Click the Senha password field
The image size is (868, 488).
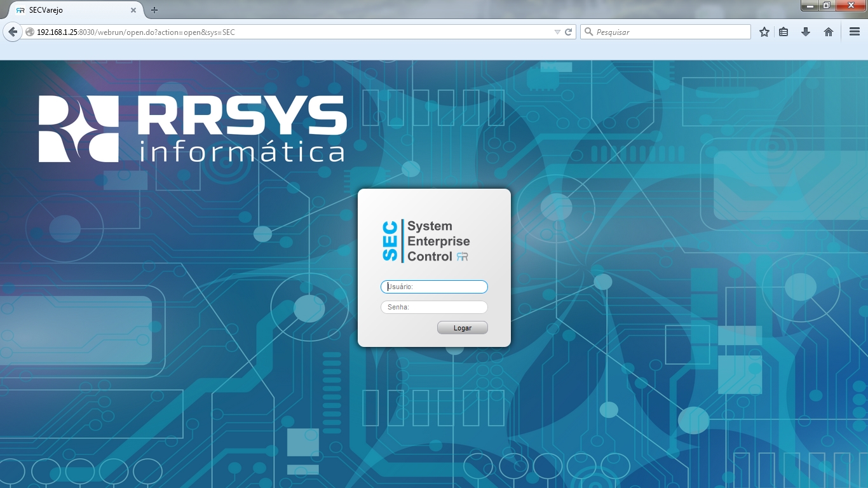[435, 308]
